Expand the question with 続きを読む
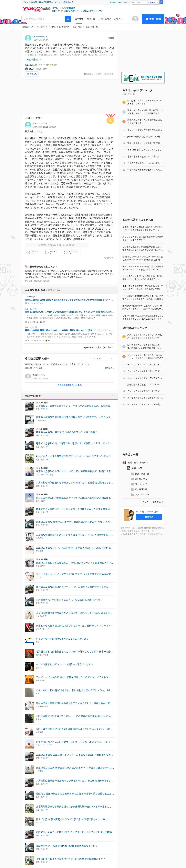The image size is (186, 868). point(33,59)
